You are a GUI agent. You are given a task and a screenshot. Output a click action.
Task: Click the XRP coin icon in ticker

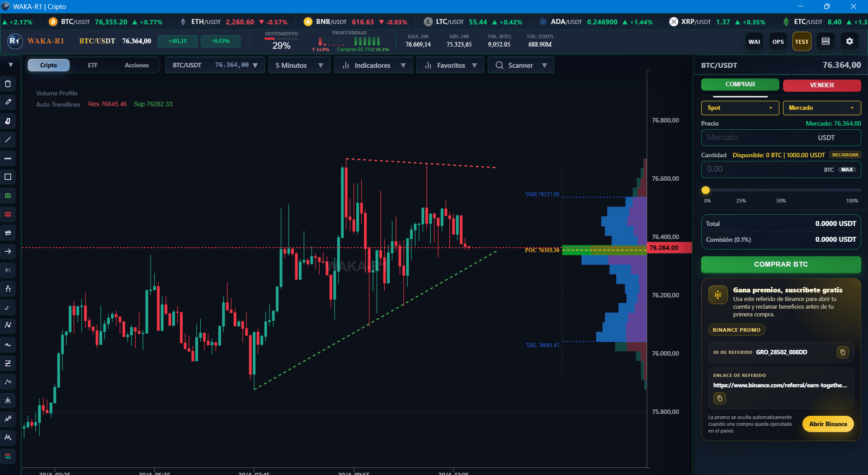[x=674, y=22]
